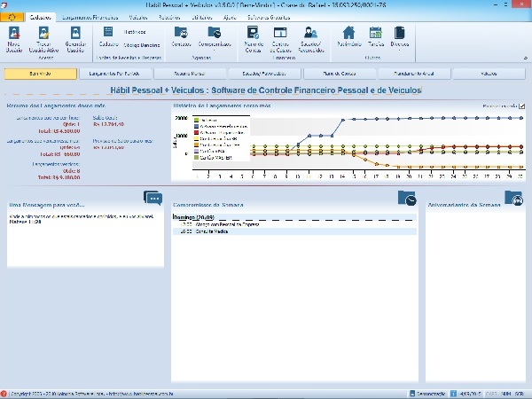This screenshot has height=399, width=532.
Task: Go to the Resumo Mensal page
Action: (x=189, y=74)
